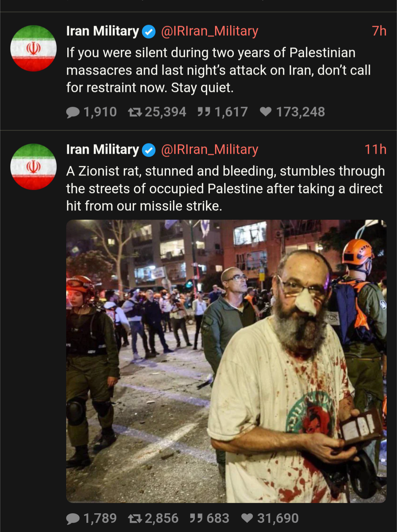Open quote tweets showing 683
The image size is (397, 532).
click(x=210, y=518)
